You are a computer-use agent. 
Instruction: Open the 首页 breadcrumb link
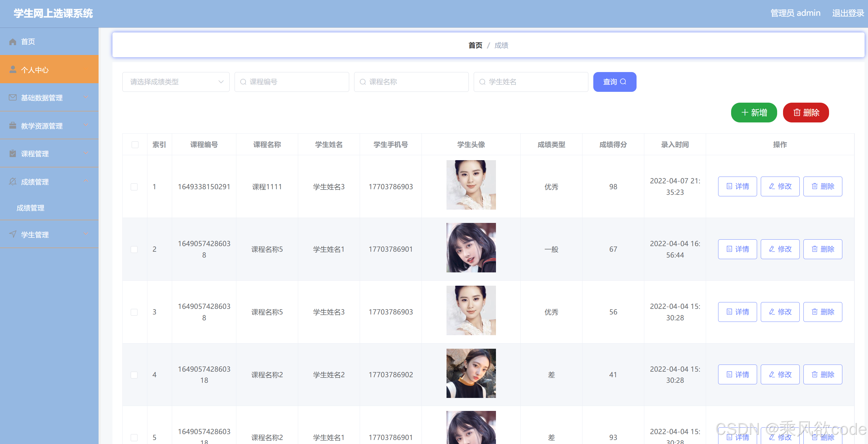pos(475,45)
